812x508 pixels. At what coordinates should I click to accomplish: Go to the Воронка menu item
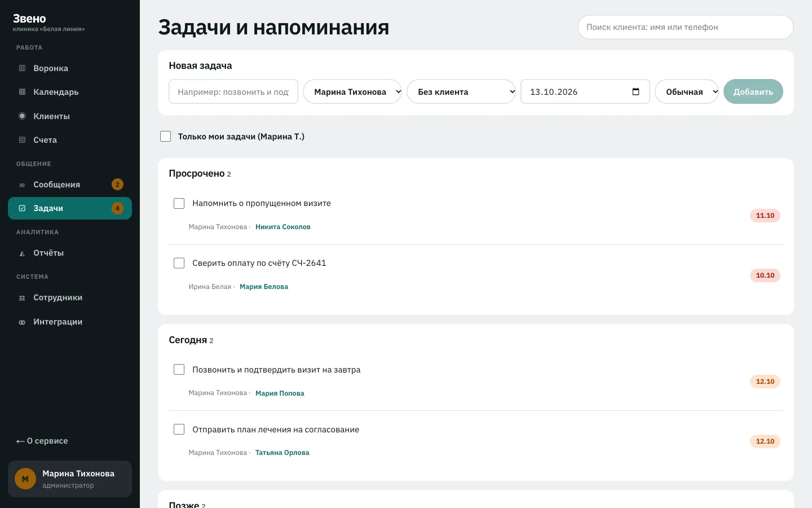click(x=70, y=68)
